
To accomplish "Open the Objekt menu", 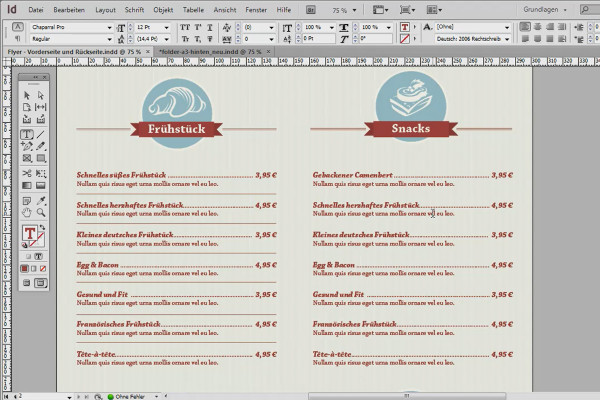I will point(163,10).
